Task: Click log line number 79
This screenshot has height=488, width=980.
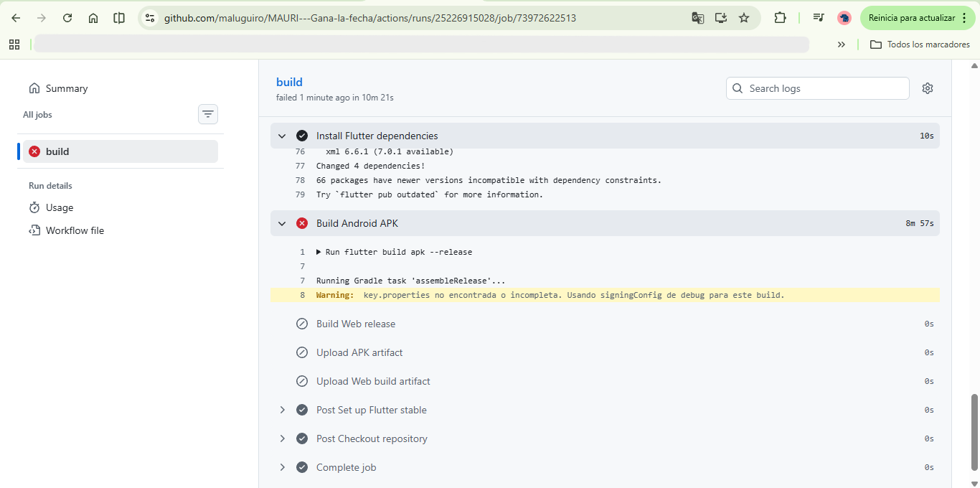Action: (x=300, y=194)
